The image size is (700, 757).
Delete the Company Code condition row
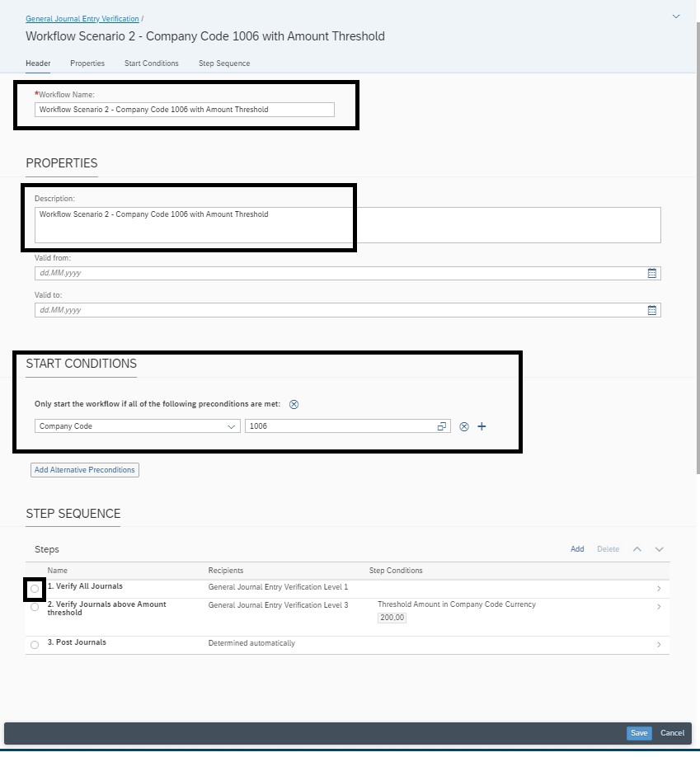tap(464, 426)
